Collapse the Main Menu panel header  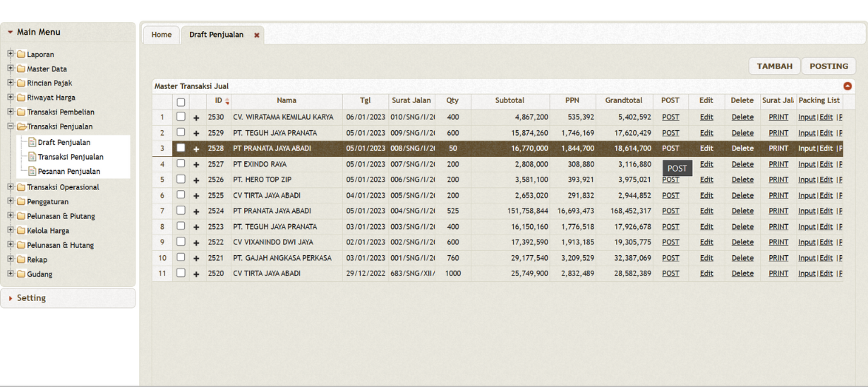[x=38, y=32]
